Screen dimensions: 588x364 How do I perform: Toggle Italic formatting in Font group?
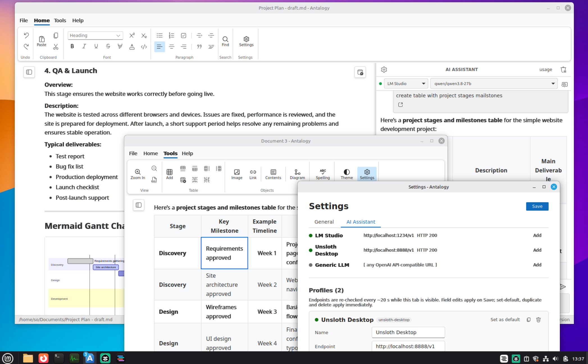coord(84,46)
